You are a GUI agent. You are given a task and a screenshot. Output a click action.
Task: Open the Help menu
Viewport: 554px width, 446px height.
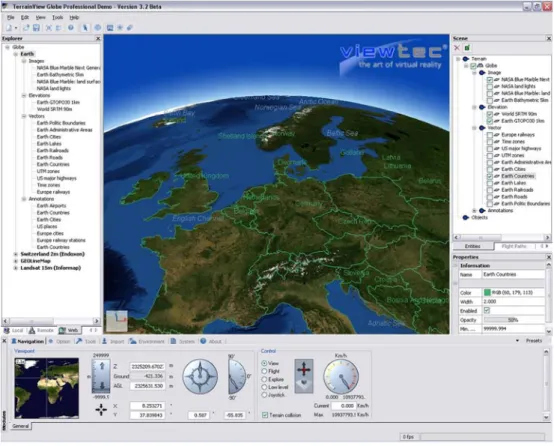[x=74, y=17]
